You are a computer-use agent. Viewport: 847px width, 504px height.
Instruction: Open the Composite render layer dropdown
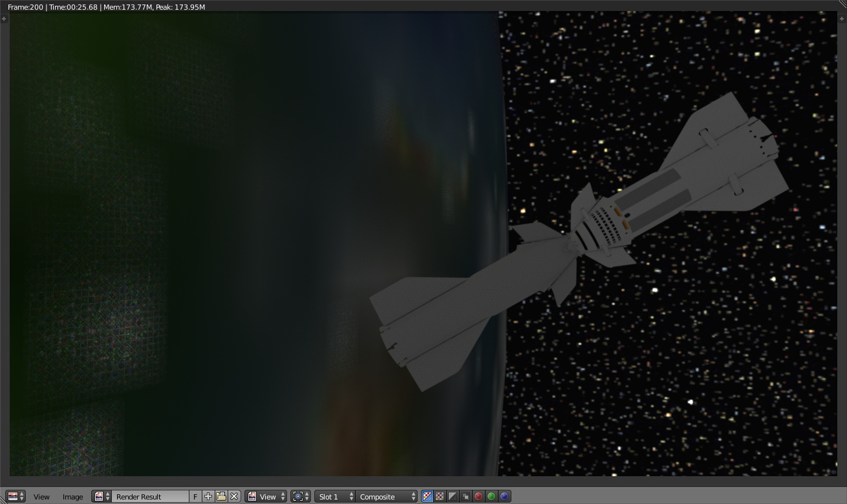387,496
